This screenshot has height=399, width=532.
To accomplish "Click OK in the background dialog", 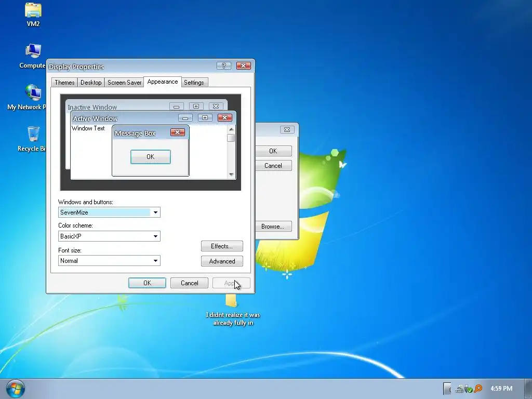I will coord(273,151).
